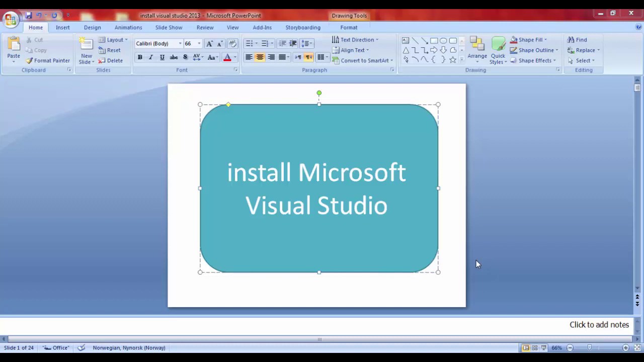Open the Find dialog
This screenshot has height=362, width=644.
pos(577,40)
